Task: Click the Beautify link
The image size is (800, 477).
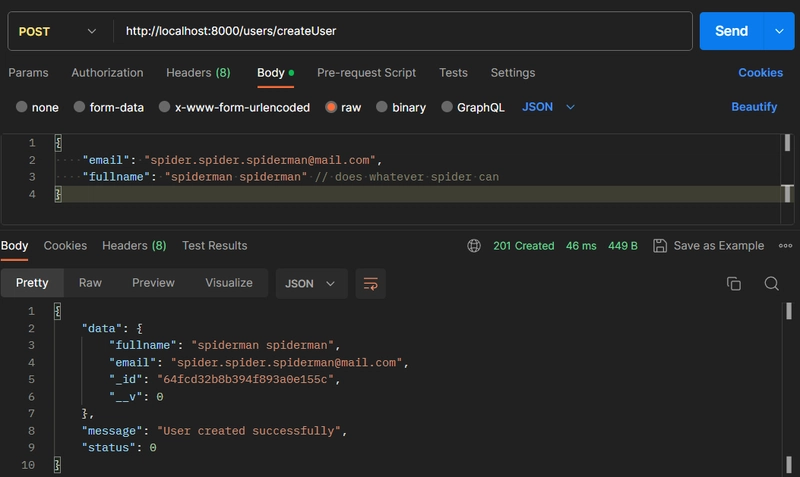Action: (x=754, y=107)
